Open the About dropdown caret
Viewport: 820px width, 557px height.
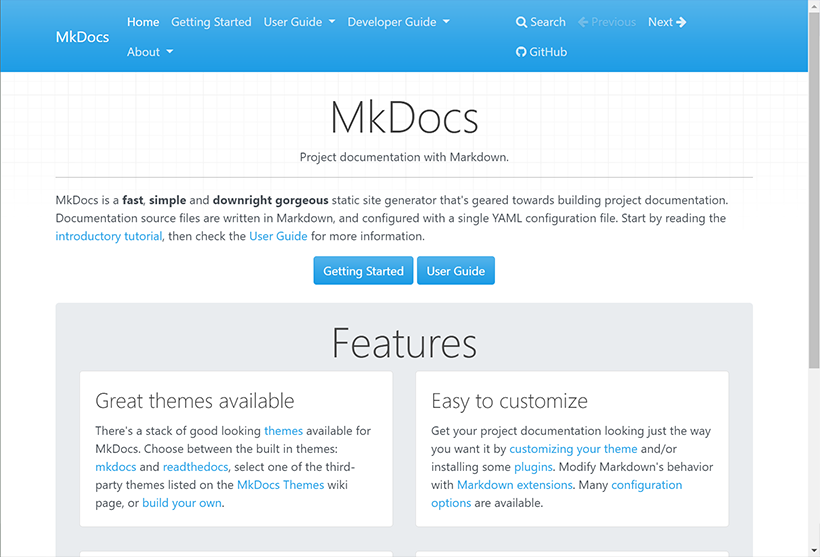[x=169, y=52]
